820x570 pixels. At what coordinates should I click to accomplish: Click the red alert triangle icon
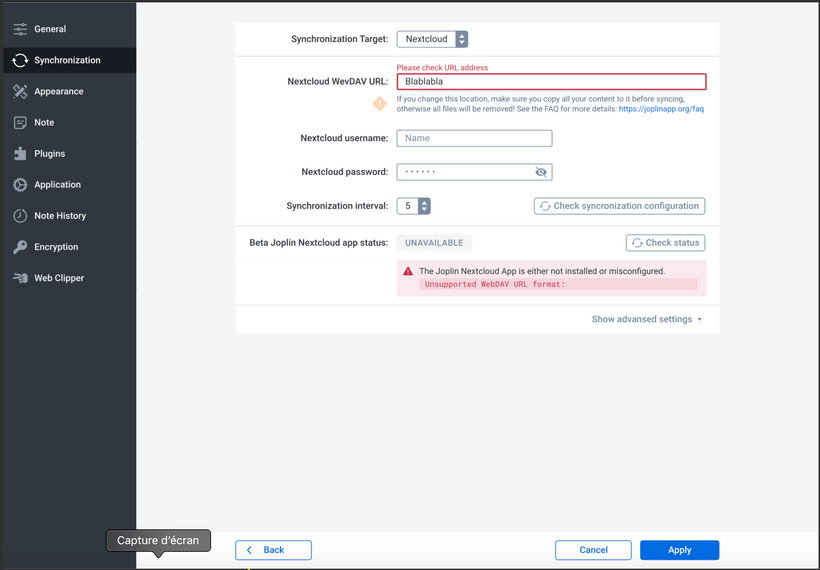408,271
